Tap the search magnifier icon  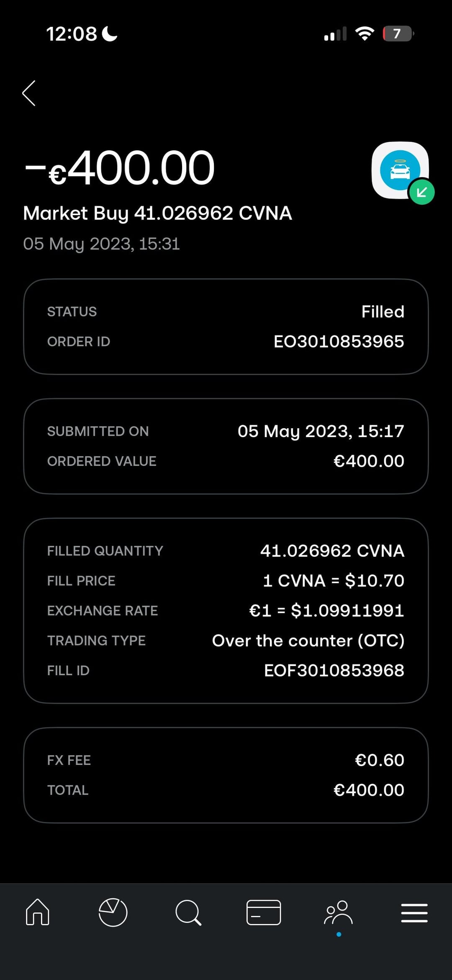(x=188, y=912)
